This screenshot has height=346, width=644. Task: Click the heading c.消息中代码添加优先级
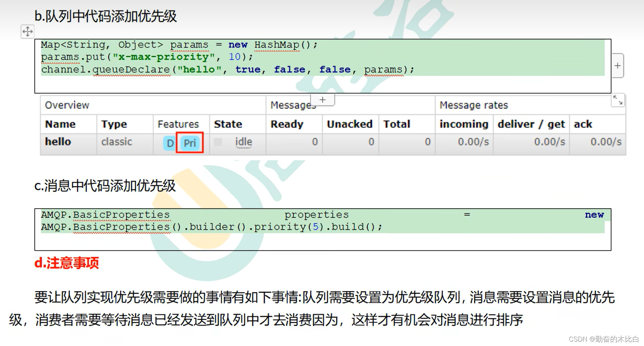(x=105, y=186)
